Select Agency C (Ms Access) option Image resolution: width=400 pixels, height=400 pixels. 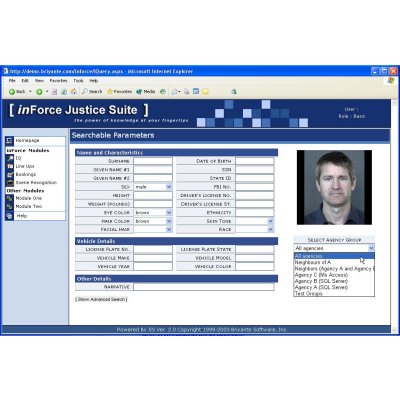(334, 275)
